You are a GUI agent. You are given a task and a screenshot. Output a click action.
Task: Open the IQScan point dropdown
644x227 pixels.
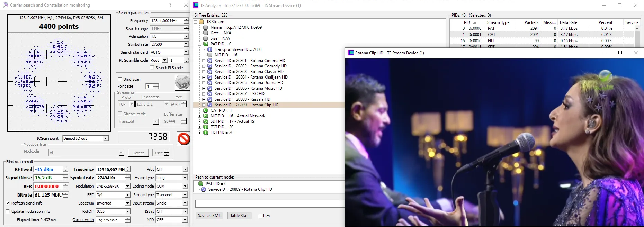click(106, 138)
